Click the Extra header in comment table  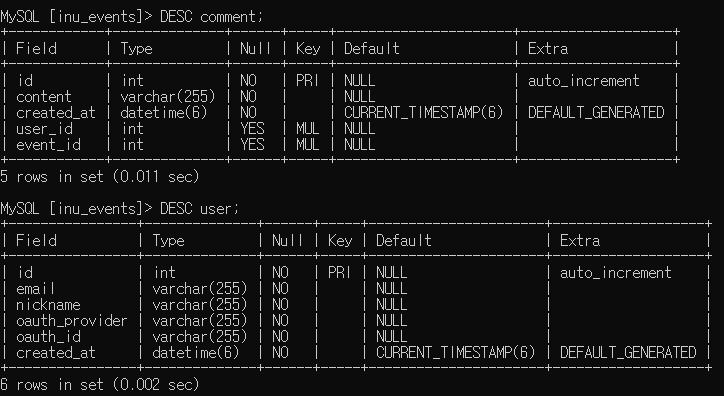click(x=548, y=48)
